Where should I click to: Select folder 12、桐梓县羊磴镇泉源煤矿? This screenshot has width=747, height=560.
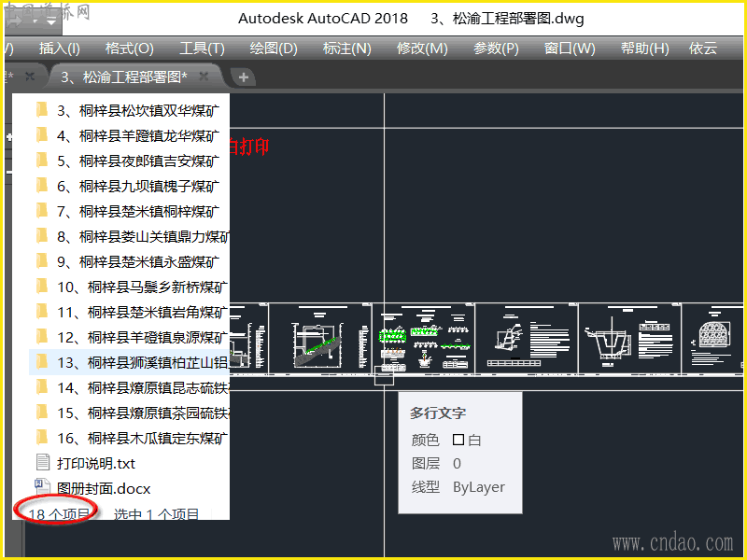[x=129, y=338]
